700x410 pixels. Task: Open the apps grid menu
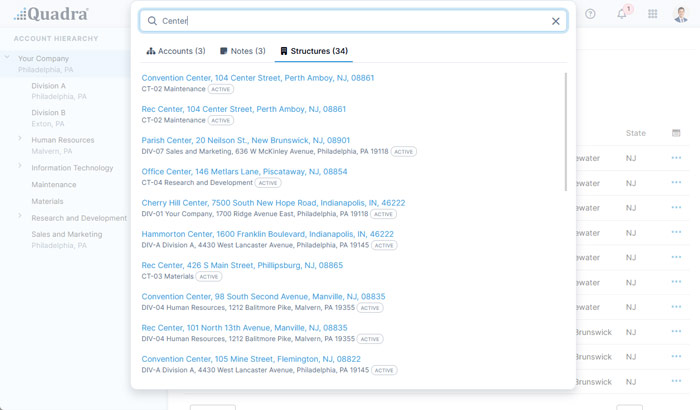click(x=653, y=14)
